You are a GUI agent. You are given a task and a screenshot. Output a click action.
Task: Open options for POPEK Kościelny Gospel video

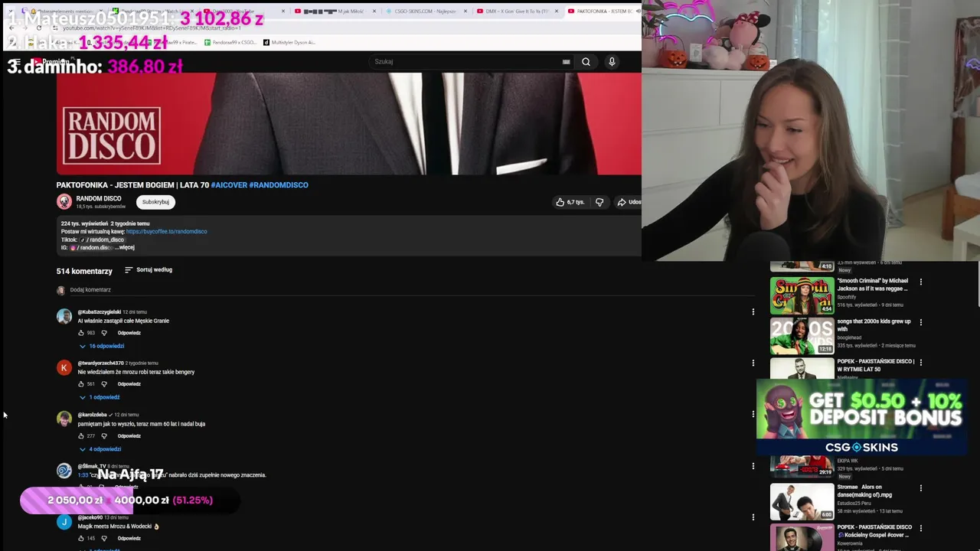pyautogui.click(x=920, y=528)
